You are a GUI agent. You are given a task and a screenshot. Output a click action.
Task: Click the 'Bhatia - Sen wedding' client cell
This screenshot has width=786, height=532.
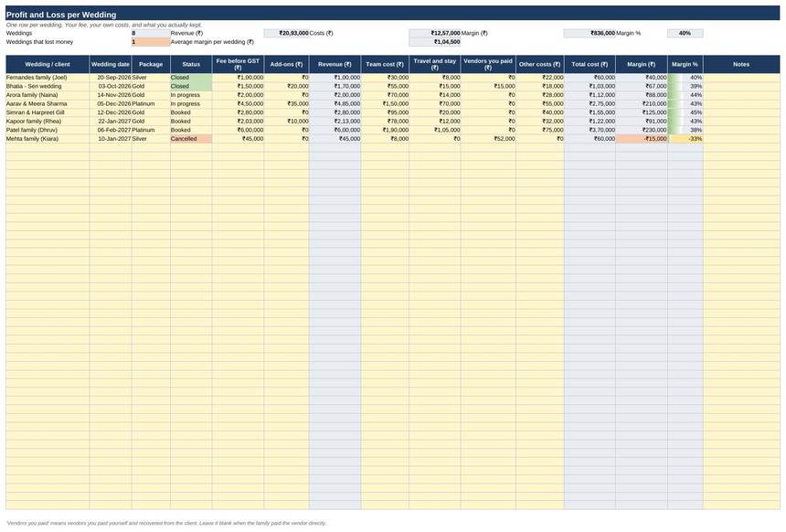(48, 86)
